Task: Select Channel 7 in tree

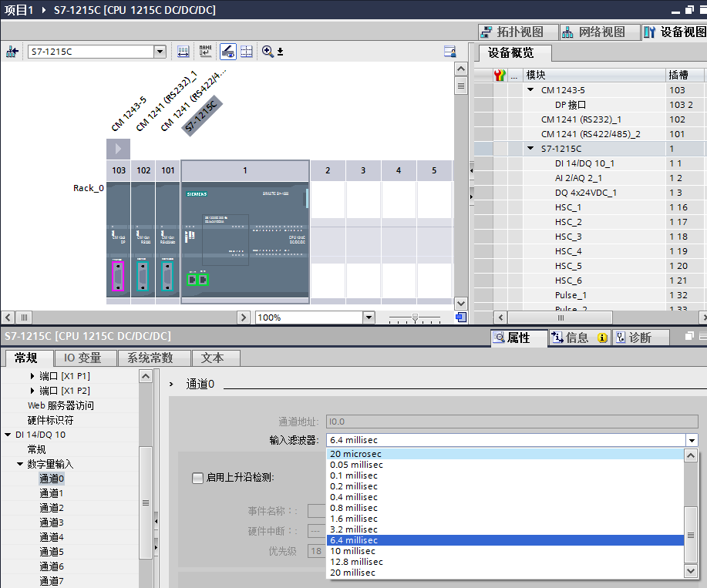Action: [x=52, y=581]
